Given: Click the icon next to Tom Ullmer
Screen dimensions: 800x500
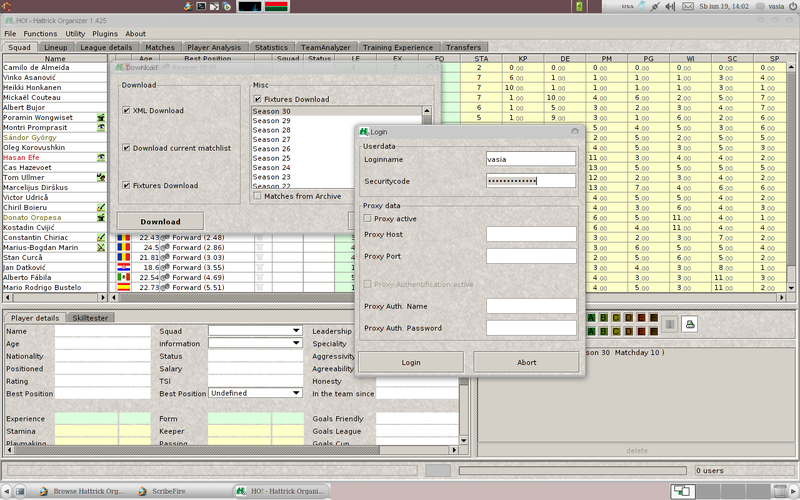Looking at the screenshot, I should [x=101, y=178].
